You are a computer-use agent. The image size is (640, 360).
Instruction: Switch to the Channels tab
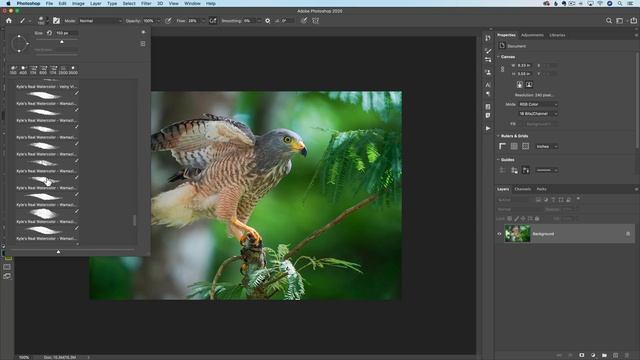(522, 189)
